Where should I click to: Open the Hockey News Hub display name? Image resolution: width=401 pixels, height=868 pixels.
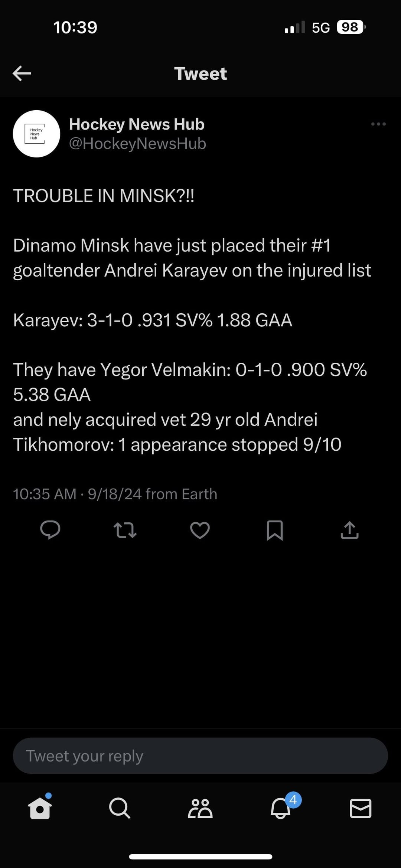click(137, 124)
